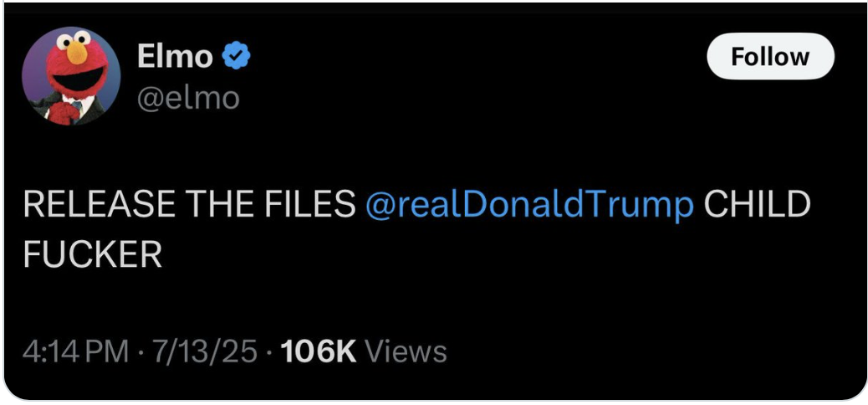
Task: Click the blue verified checkmark badge
Action: point(236,57)
